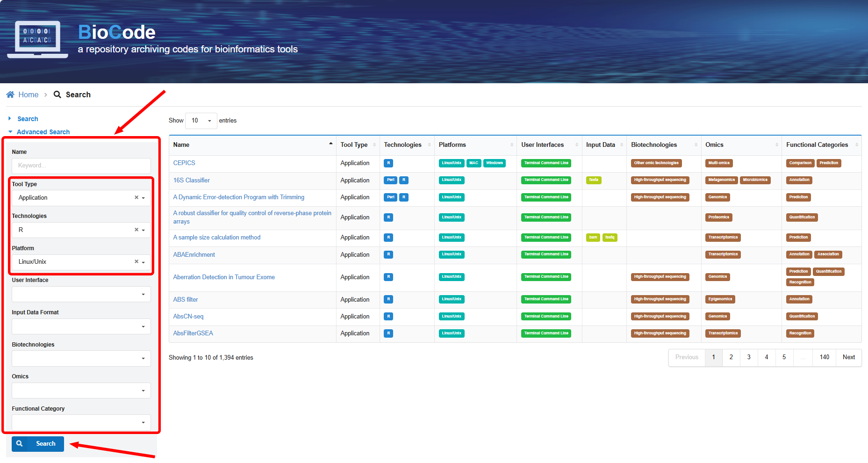Screen dimensions: 868x463
Task: Click the Home house icon in breadcrumb
Action: coord(10,94)
